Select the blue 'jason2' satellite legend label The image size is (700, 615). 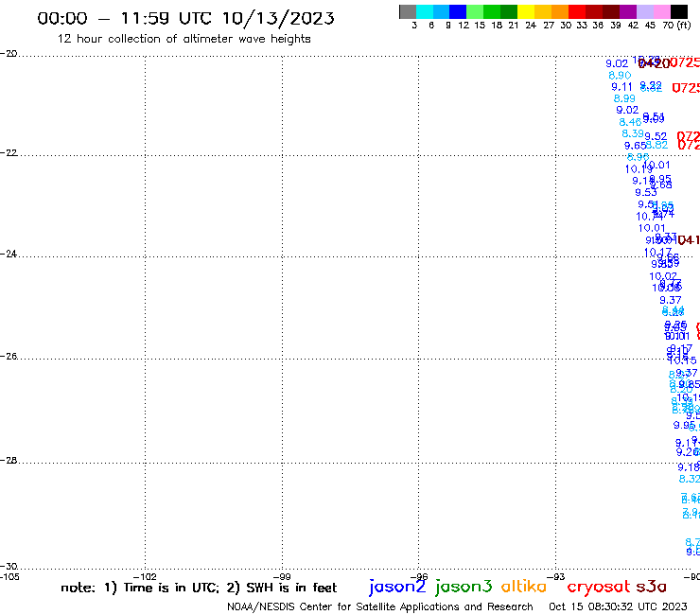click(x=397, y=587)
